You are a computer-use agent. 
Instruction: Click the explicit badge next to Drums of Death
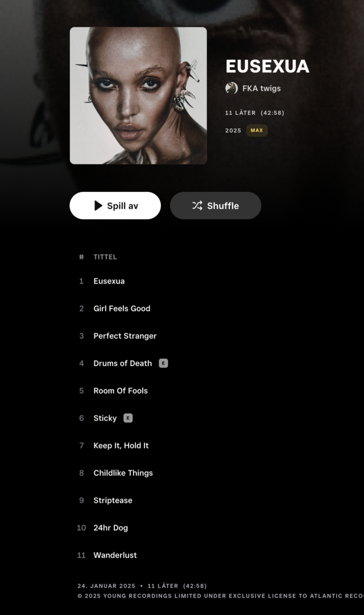pos(163,363)
